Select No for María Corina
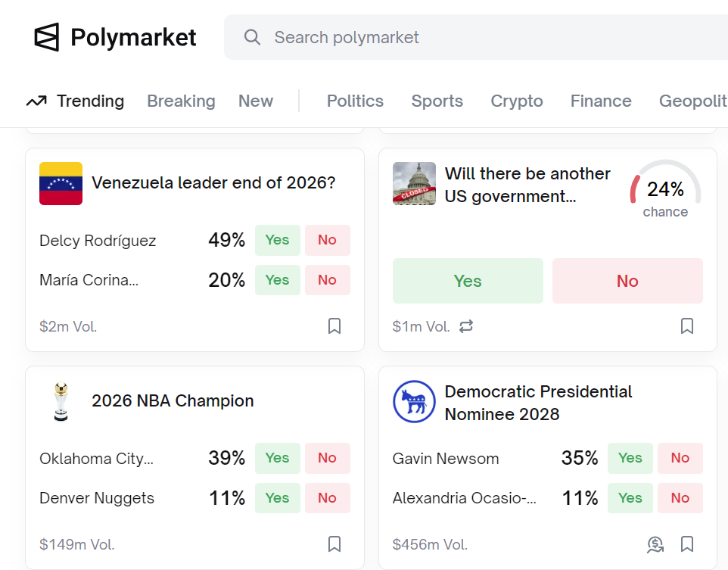Image resolution: width=728 pixels, height=570 pixels. pos(327,280)
